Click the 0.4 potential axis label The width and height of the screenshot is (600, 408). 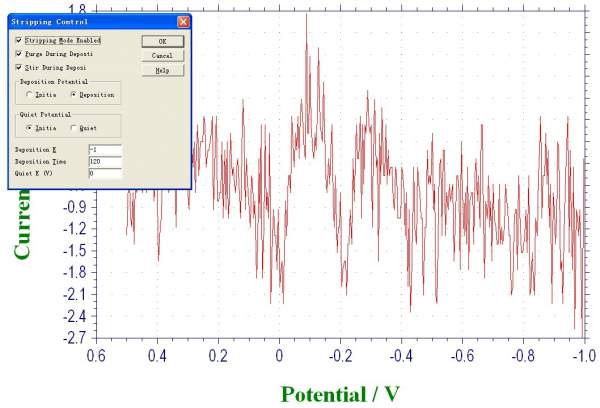coord(157,356)
